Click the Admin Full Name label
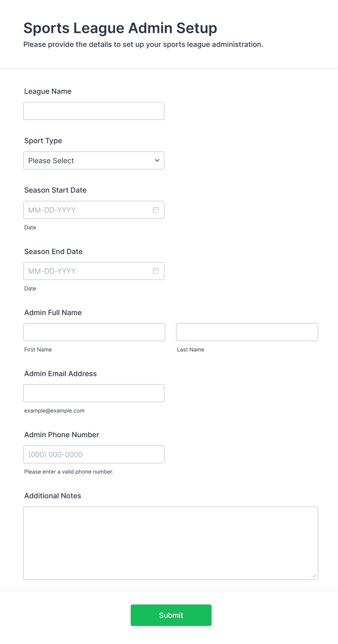This screenshot has width=338, height=644. coord(53,313)
